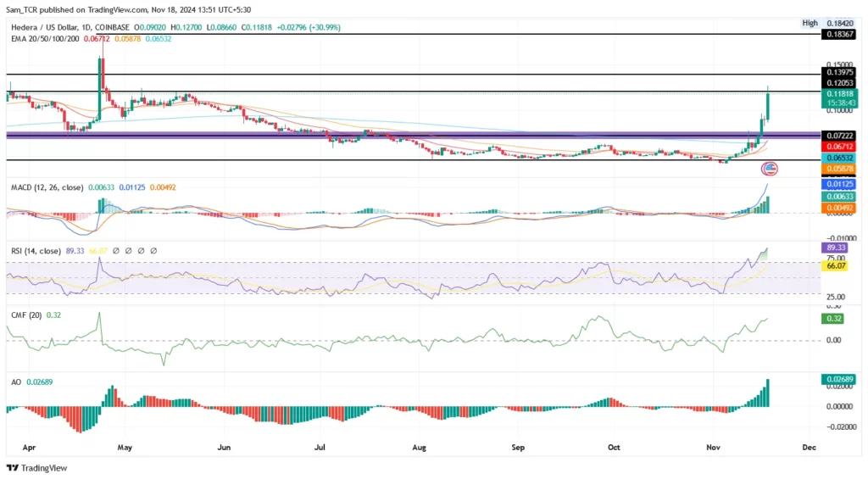Click the 15:38:43 candle countdown timer
Screen dimensions: 868x479
(840, 103)
